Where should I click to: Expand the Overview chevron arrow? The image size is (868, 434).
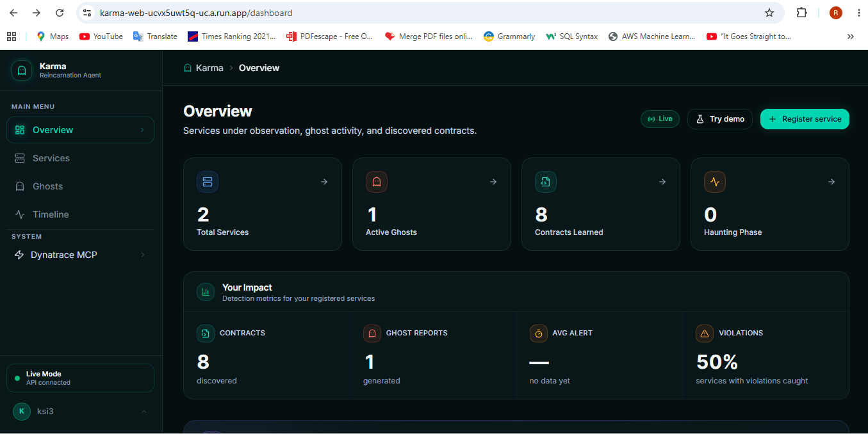tap(142, 130)
